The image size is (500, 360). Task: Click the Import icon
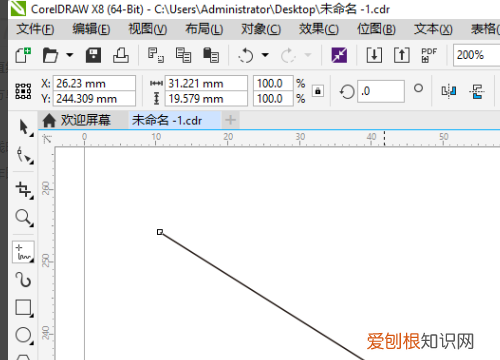coord(374,55)
